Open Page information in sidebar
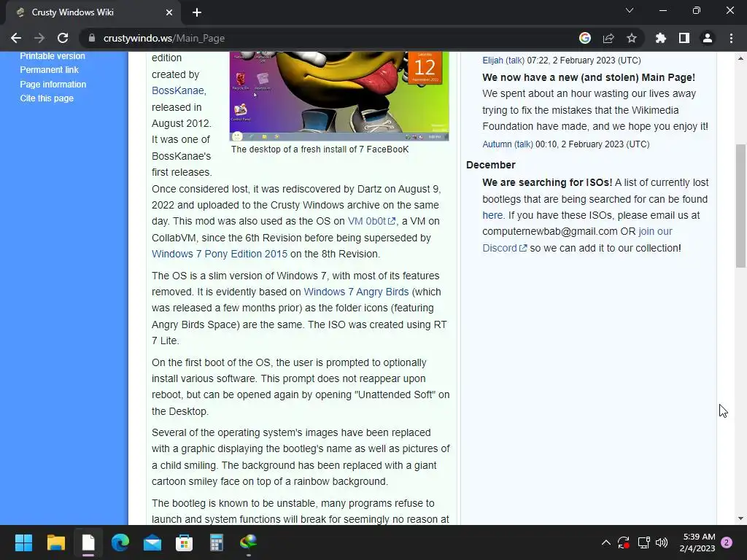The image size is (747, 560). pos(53,85)
